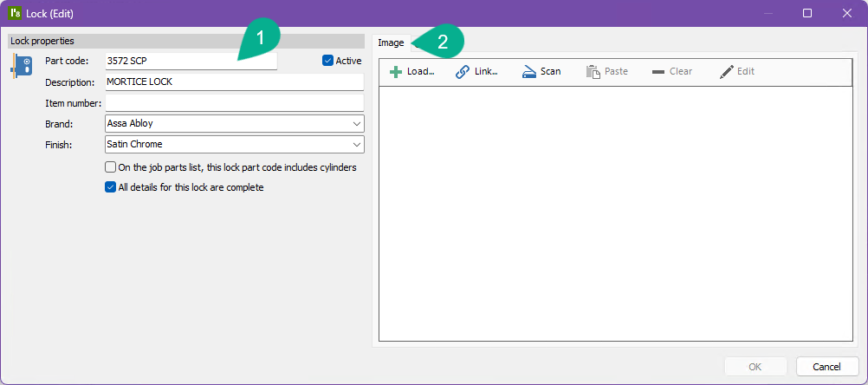Click the blue lock icon beside Part code

tap(22, 65)
